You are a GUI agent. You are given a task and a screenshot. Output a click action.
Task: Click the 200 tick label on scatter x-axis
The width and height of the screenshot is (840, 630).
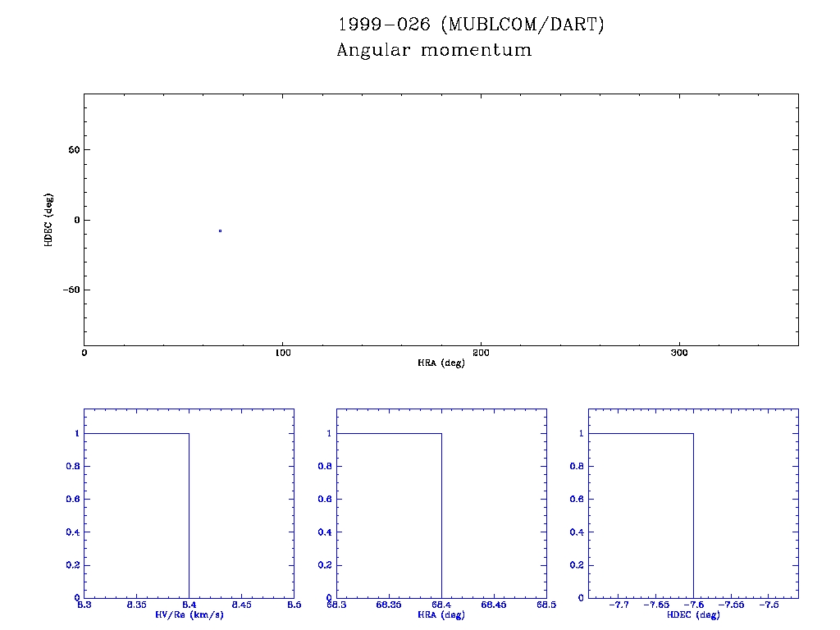pos(481,353)
